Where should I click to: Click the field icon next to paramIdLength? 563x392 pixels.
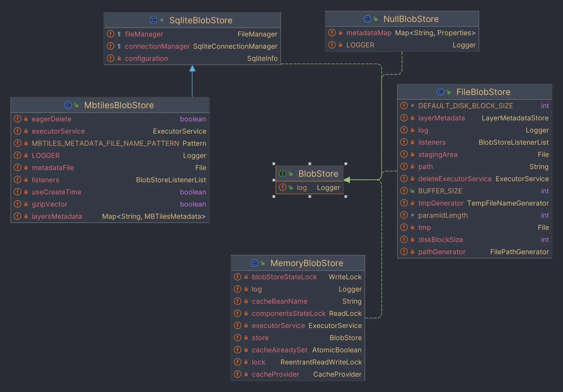coord(404,215)
